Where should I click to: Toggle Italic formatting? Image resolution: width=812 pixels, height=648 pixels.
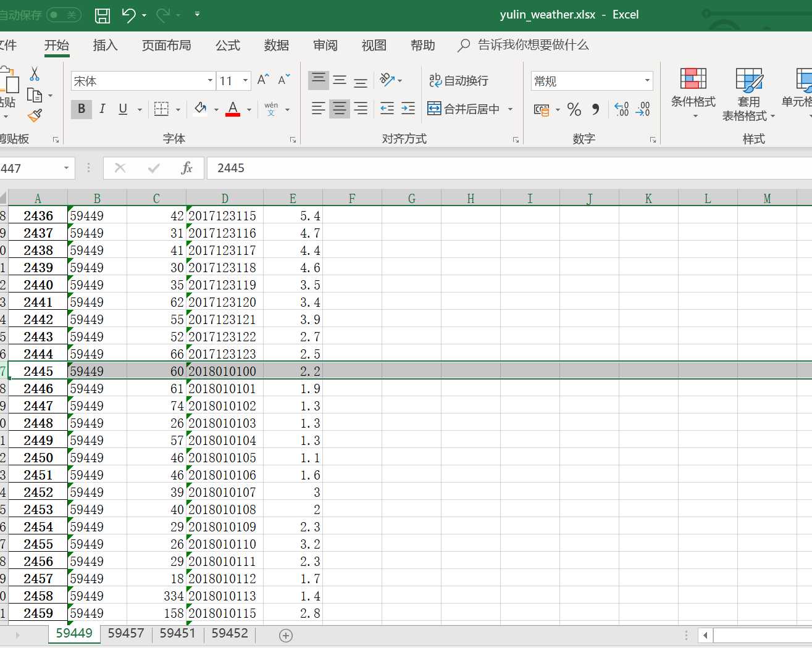coord(103,109)
